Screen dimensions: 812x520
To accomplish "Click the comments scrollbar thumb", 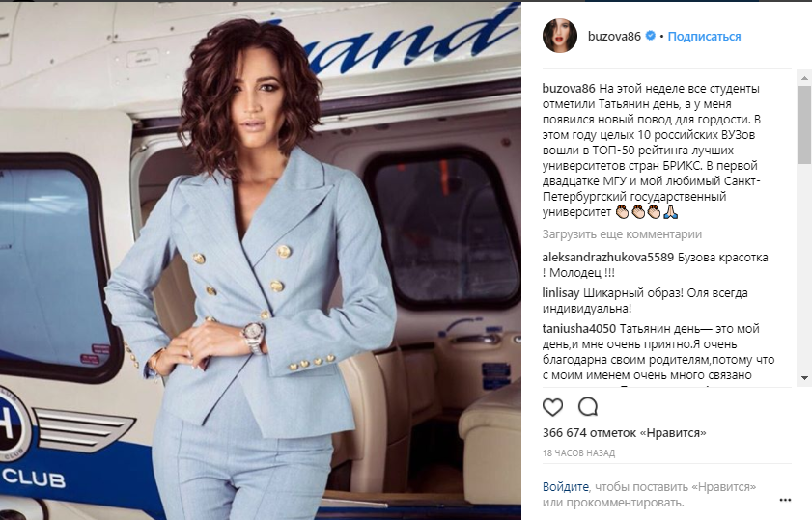I will click(x=804, y=124).
